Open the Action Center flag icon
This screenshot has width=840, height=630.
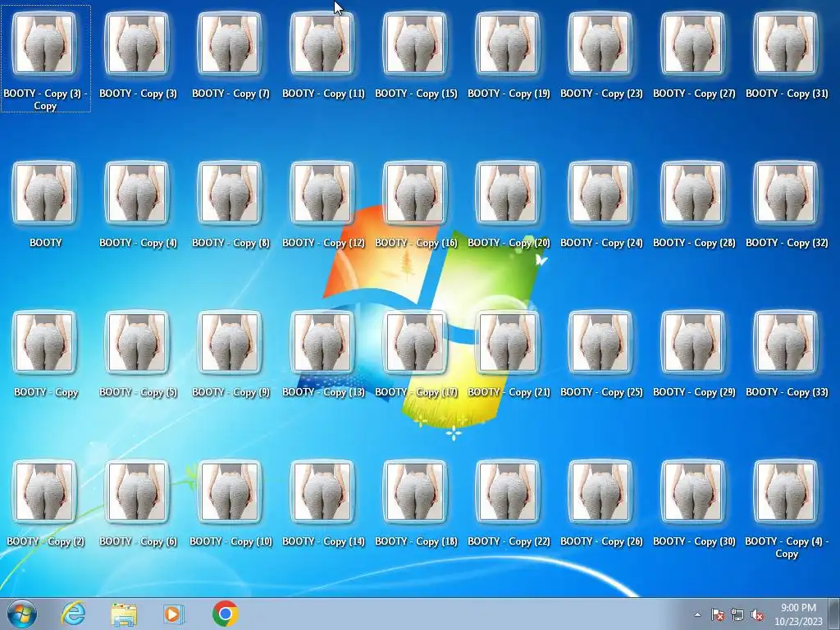point(718,614)
